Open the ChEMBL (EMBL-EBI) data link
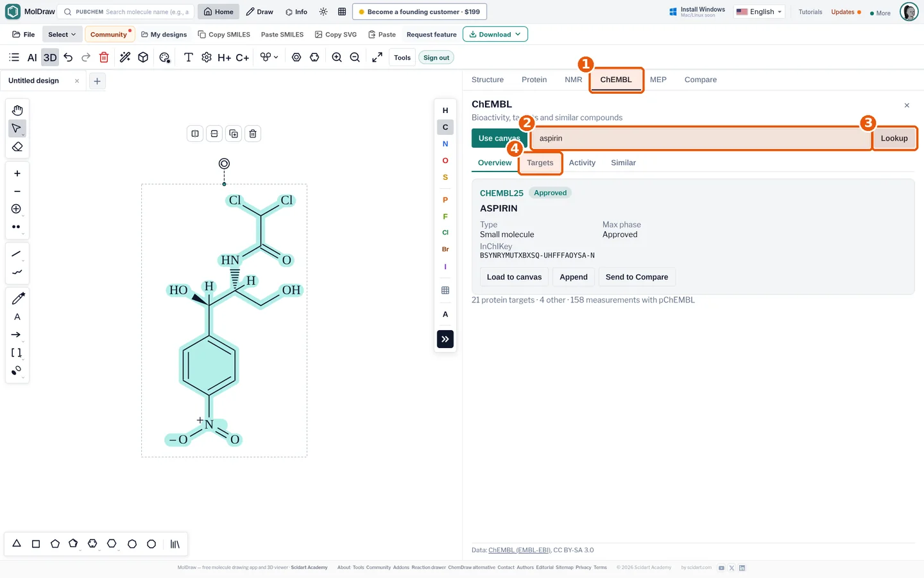924x578 pixels. tap(520, 550)
